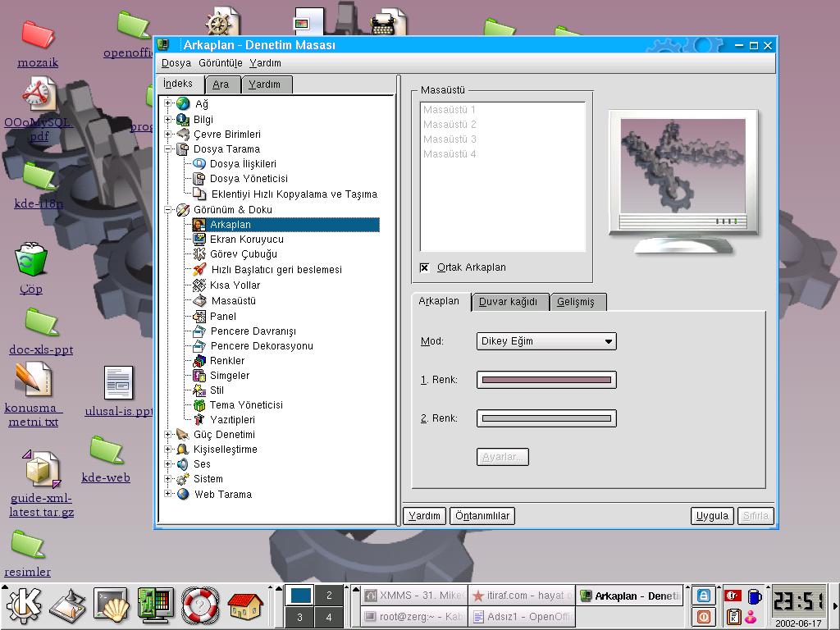Select the Renkler color palette icon
The image size is (840, 630).
click(199, 361)
